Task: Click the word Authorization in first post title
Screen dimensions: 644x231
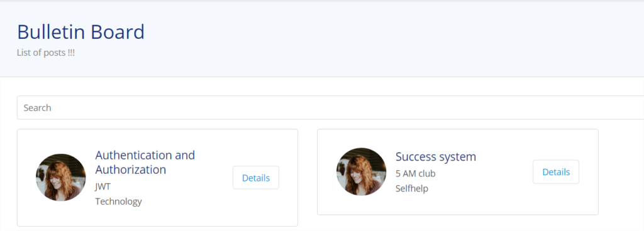Action: pos(131,169)
